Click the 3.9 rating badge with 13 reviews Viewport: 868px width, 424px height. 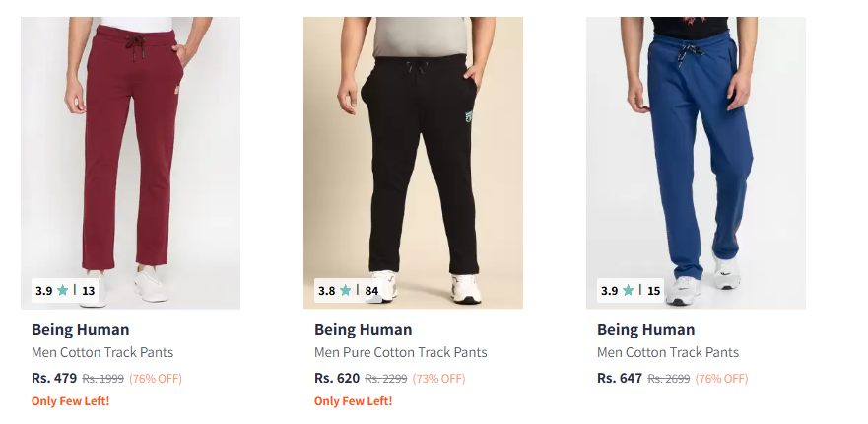coord(66,291)
